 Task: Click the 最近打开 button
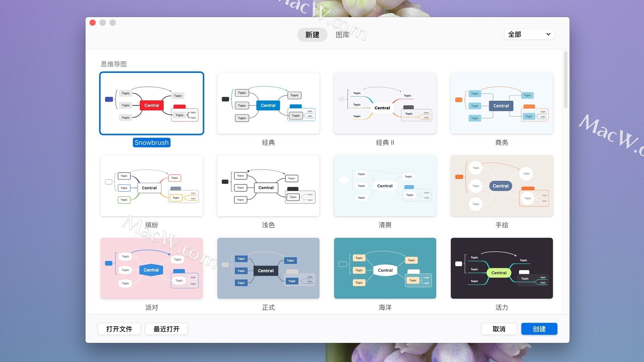coord(166,329)
